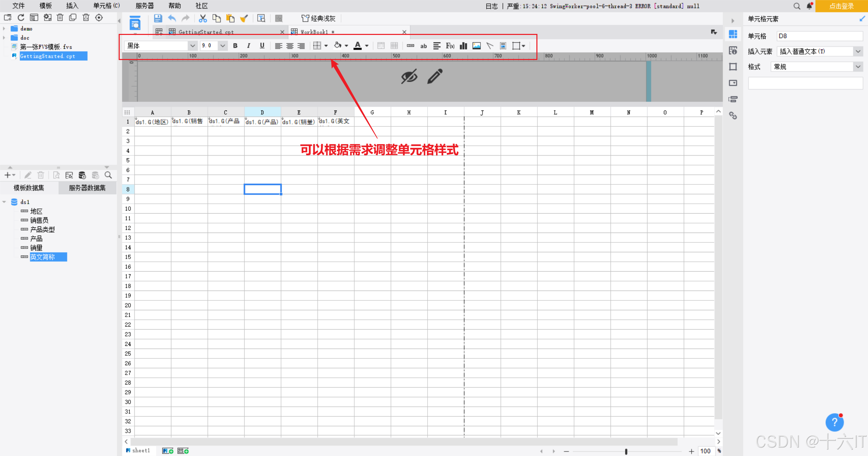868x456 pixels.
Task: Toggle italic formatting
Action: (x=249, y=46)
